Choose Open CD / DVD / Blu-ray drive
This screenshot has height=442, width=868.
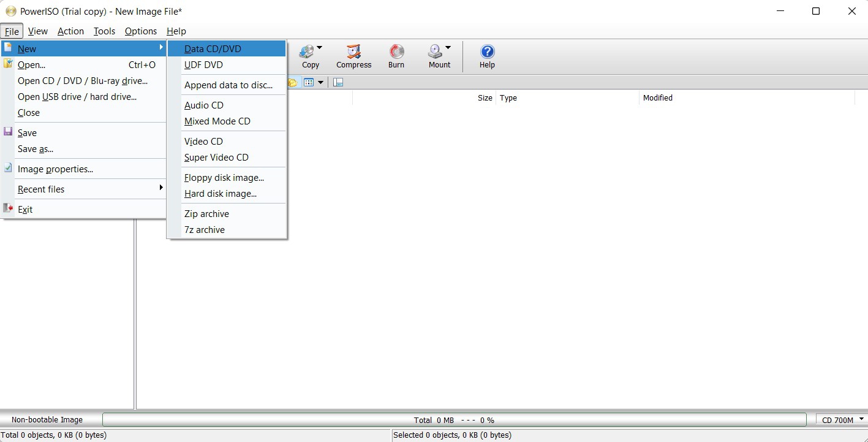point(84,80)
